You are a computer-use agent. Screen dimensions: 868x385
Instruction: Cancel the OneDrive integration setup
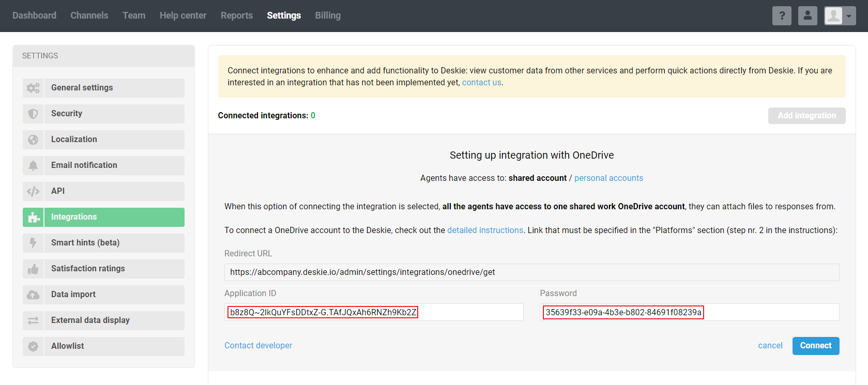point(770,346)
